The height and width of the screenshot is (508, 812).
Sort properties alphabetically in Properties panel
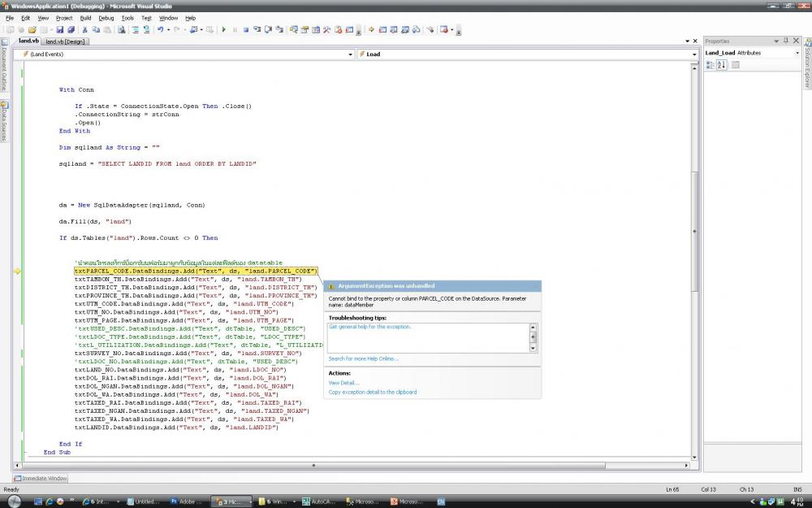(x=721, y=65)
